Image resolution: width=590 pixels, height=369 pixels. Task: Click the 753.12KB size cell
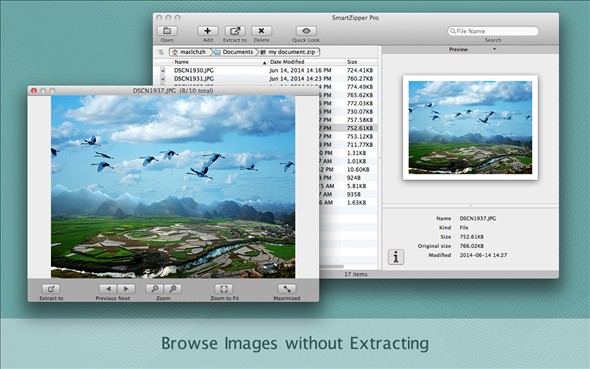tap(360, 136)
